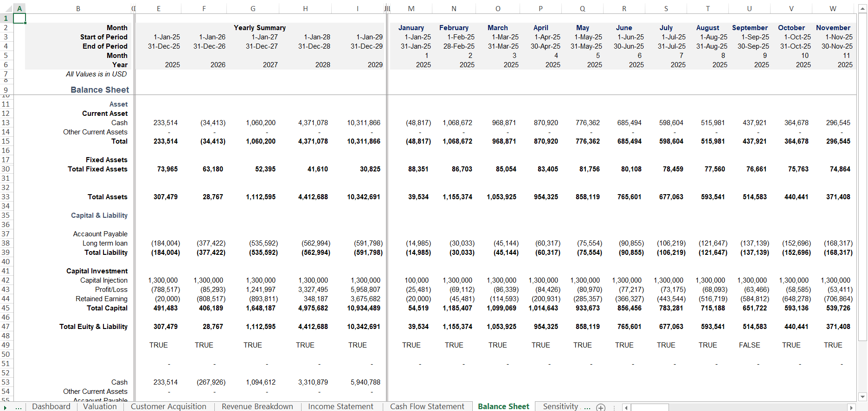868x411 pixels.
Task: Select the Total Euity & Liability label
Action: (x=93, y=327)
